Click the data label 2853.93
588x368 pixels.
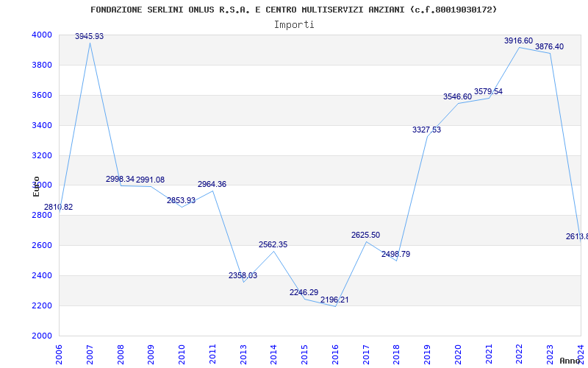(x=181, y=200)
